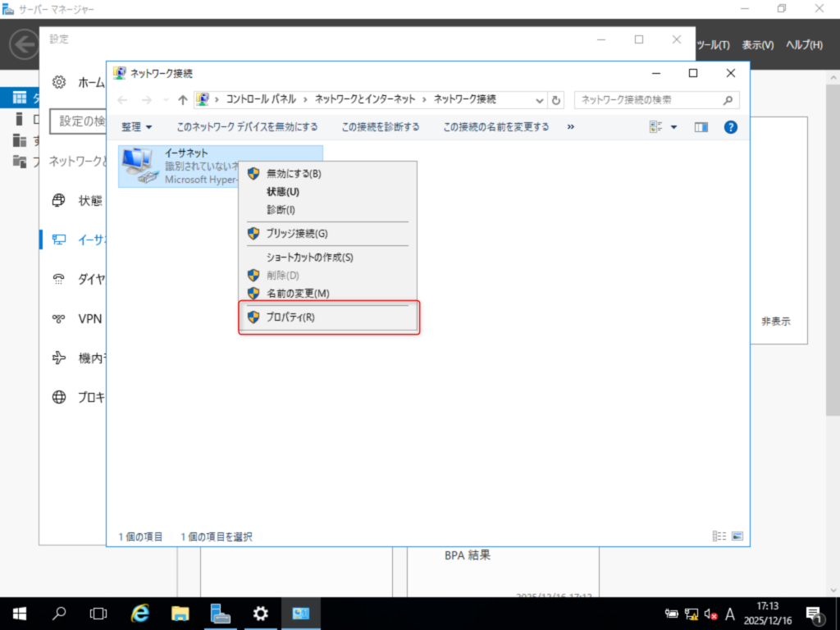The height and width of the screenshot is (630, 840).
Task: Select 無効にする(B) from the context menu
Action: 294,174
